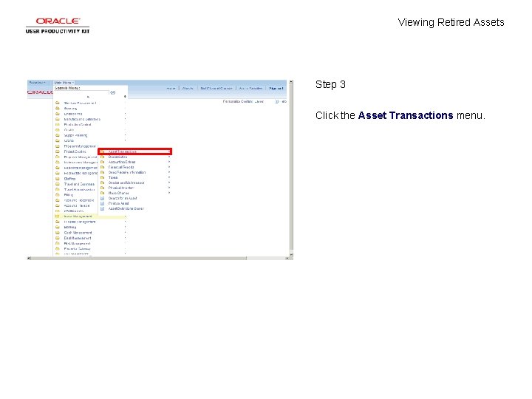Open the Favorites dropdown

[38, 83]
